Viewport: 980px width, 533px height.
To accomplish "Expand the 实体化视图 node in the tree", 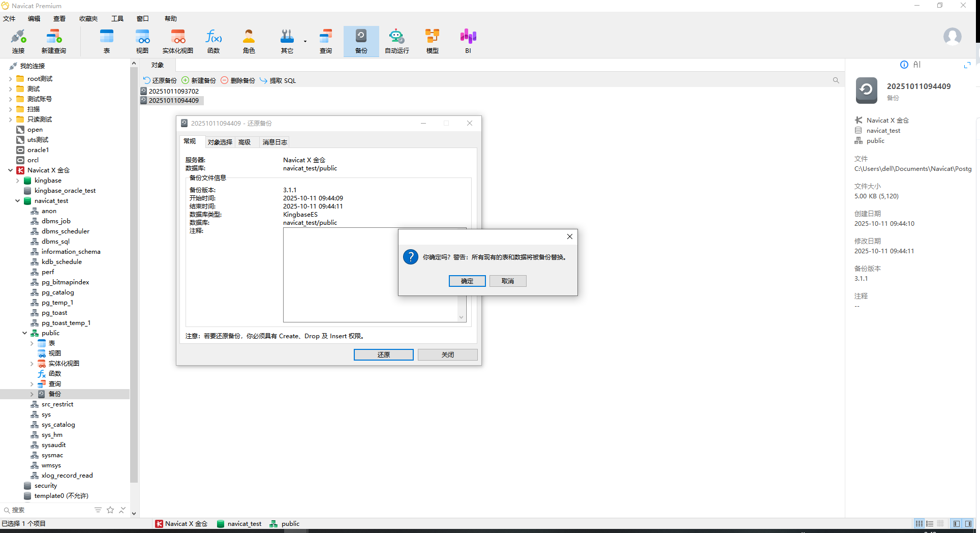I will [32, 364].
